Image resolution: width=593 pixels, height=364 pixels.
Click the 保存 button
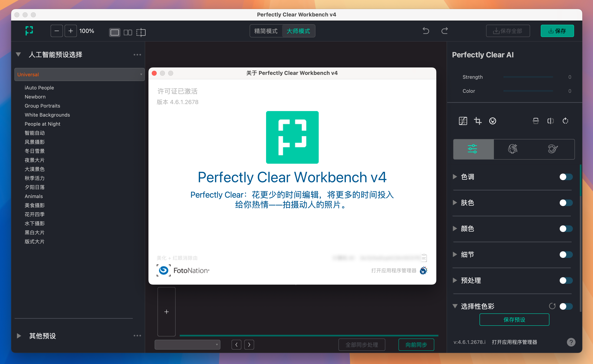click(557, 31)
